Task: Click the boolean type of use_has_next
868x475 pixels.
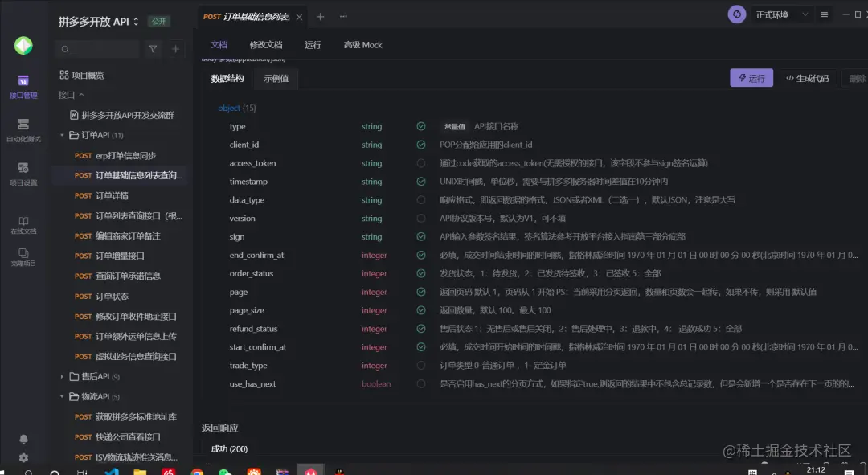Action: coord(376,383)
